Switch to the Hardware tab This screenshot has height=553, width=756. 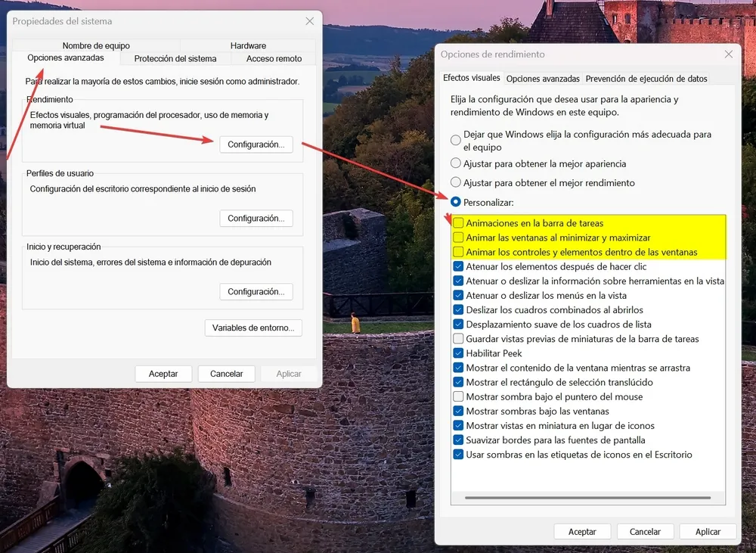[248, 45]
